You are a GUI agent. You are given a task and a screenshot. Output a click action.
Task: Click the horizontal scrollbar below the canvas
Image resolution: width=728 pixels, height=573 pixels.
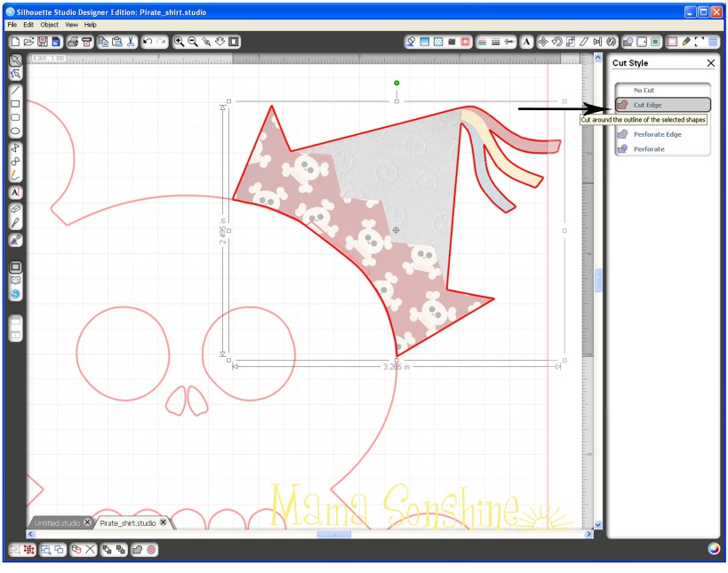[x=333, y=536]
